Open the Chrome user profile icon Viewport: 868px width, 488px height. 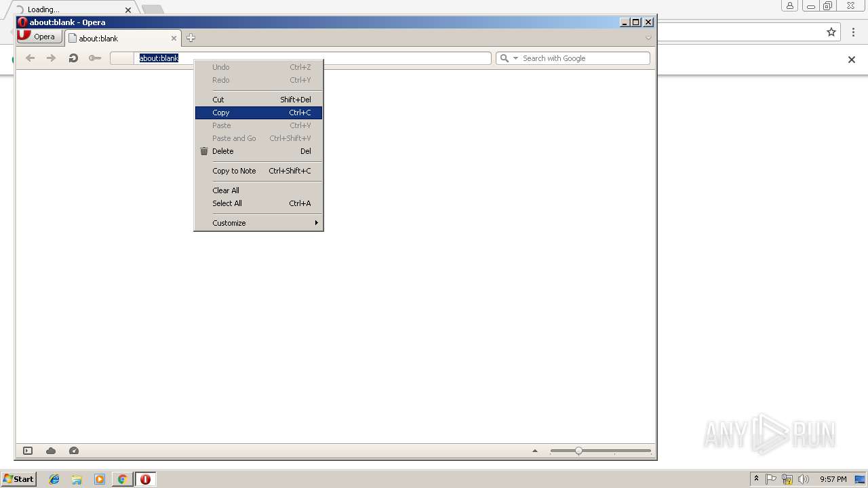[789, 5]
